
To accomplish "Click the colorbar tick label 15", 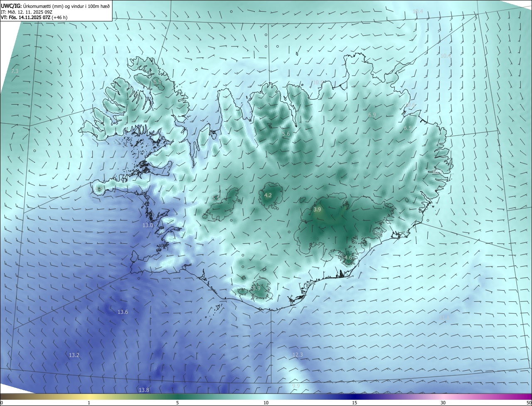I will [x=355, y=403].
